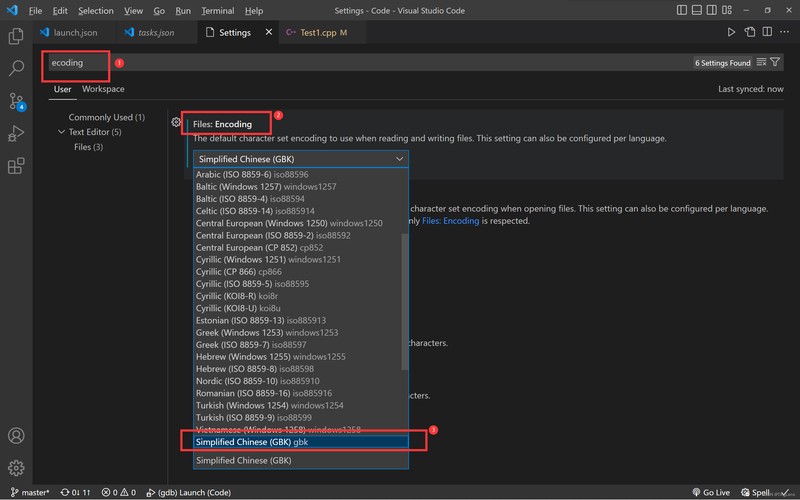This screenshot has width=800, height=500.
Task: Open the Source Control view
Action: 16,101
